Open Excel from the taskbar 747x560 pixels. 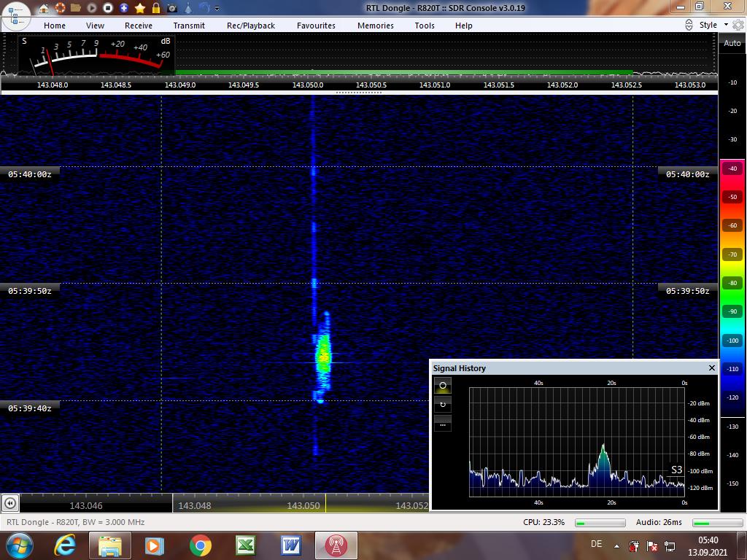pyautogui.click(x=245, y=545)
